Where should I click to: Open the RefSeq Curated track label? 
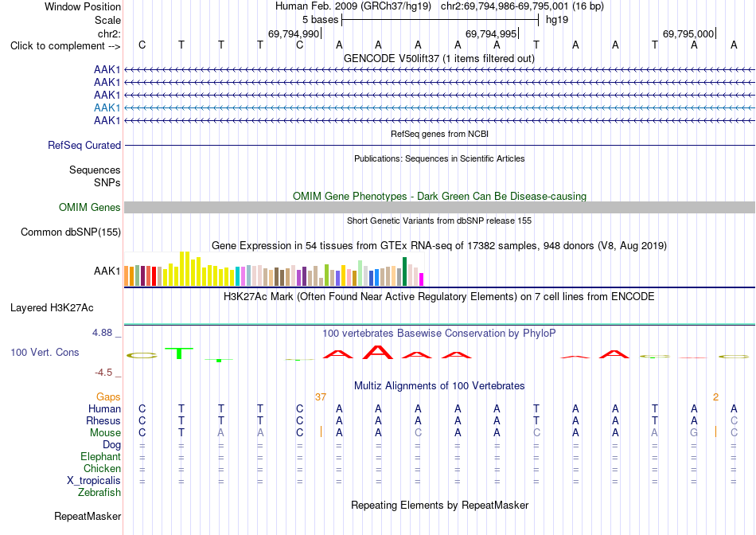click(84, 145)
